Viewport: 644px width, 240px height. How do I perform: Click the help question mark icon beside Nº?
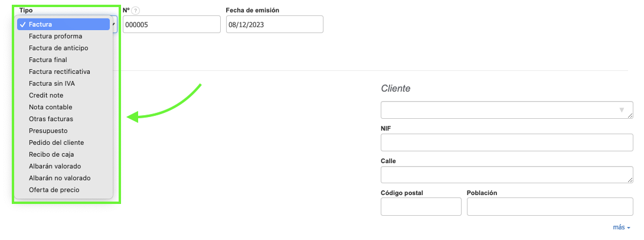tap(135, 11)
